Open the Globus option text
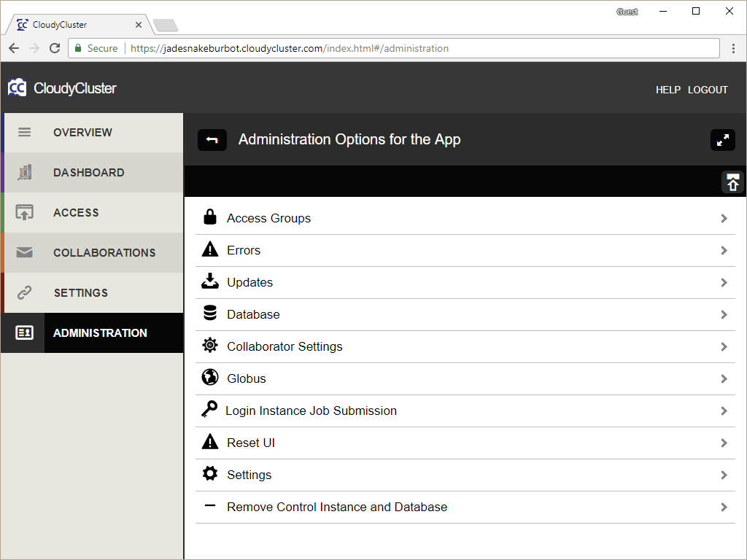This screenshot has height=560, width=747. coord(247,379)
